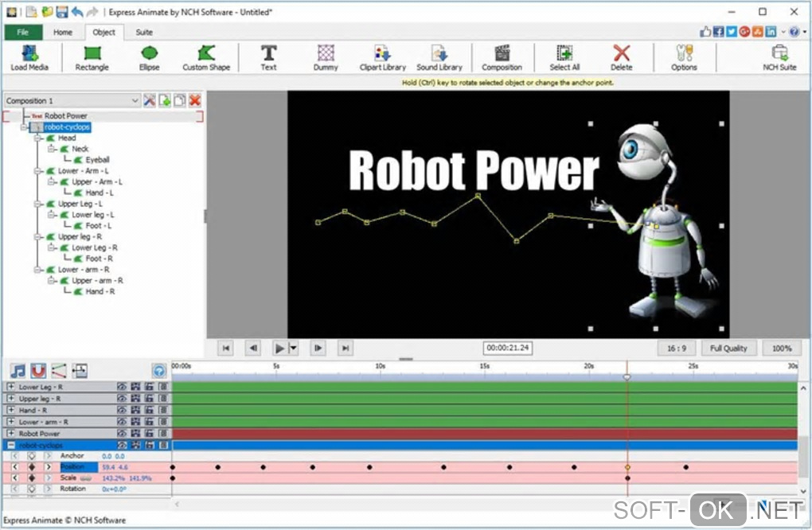Click the Composition toolbar icon
812x530 pixels.
(502, 57)
